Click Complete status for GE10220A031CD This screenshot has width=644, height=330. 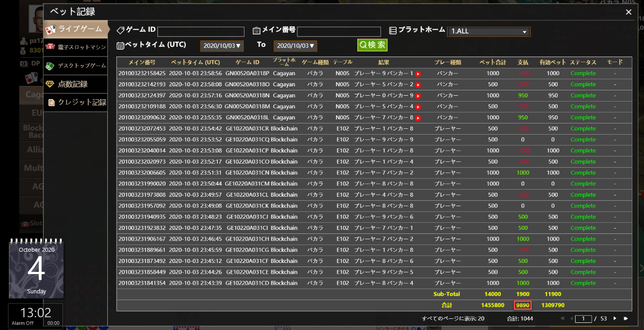(x=583, y=283)
